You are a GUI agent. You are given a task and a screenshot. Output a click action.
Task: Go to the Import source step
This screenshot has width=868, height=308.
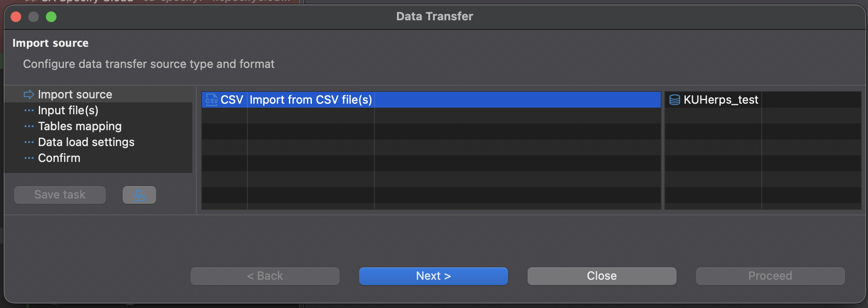[x=75, y=94]
